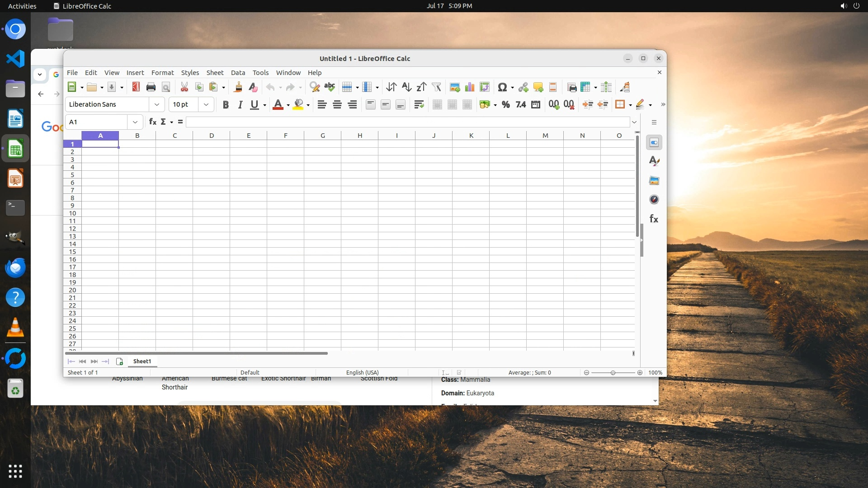The width and height of the screenshot is (868, 488).
Task: Open the Function Wizard fx icon
Action: 153,122
